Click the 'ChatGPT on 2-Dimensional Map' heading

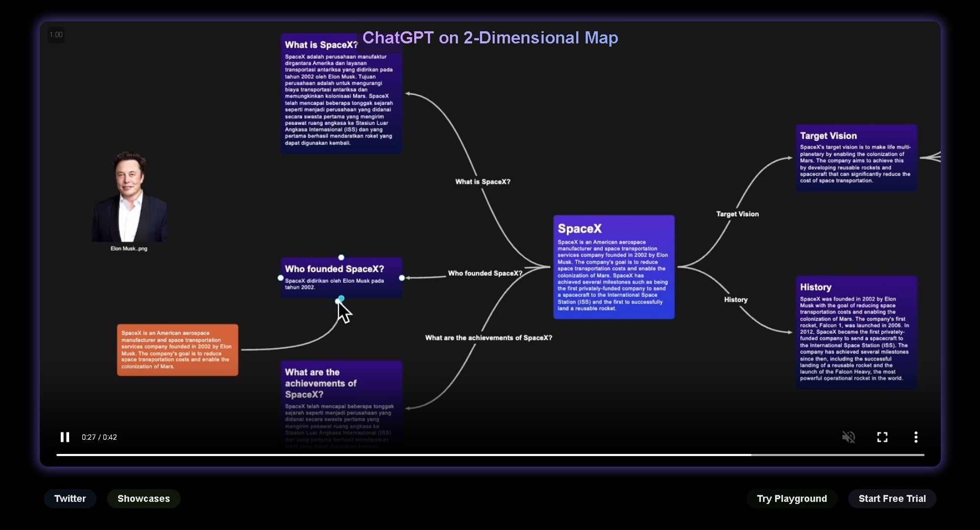[x=490, y=38]
